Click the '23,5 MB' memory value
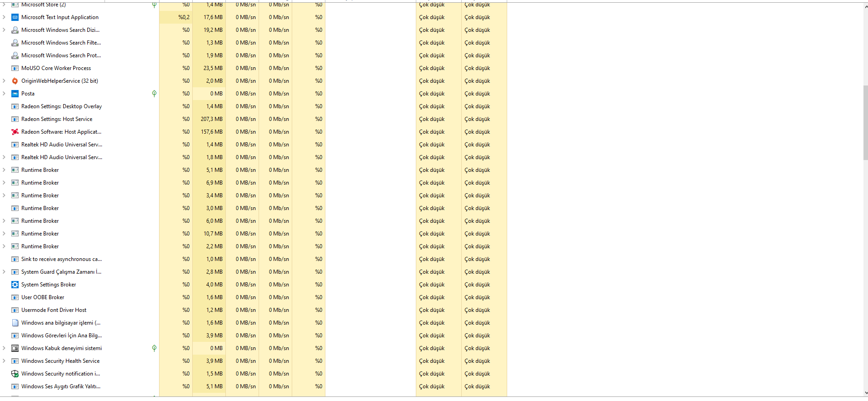The height and width of the screenshot is (401, 868). (213, 68)
